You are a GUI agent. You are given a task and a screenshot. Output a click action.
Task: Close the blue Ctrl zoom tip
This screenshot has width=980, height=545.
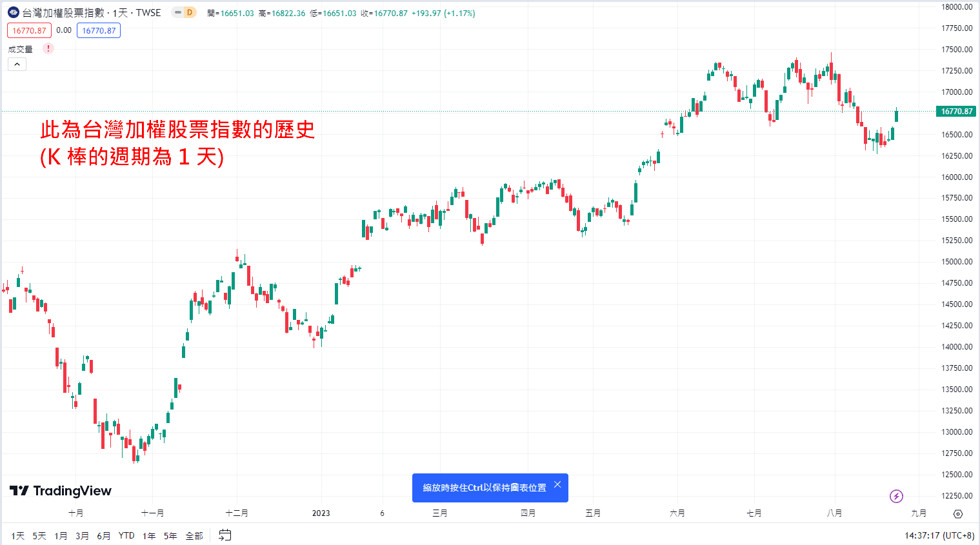(557, 484)
